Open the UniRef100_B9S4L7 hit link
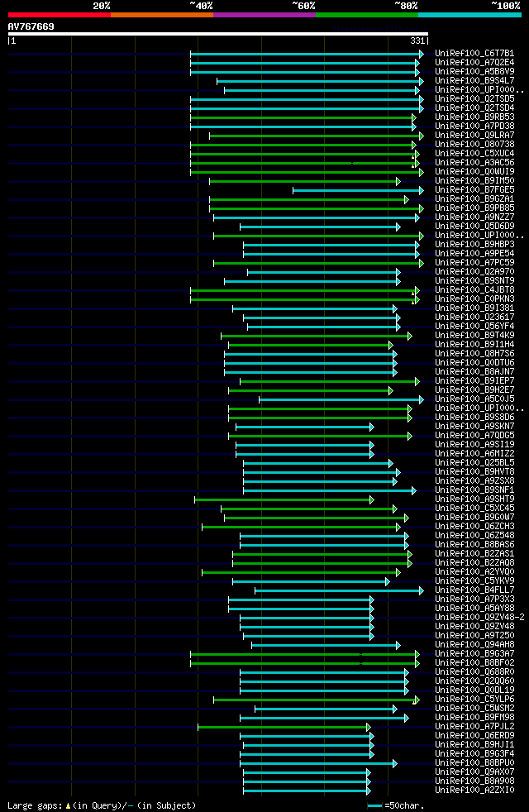This screenshot has height=812, width=529. 474,81
